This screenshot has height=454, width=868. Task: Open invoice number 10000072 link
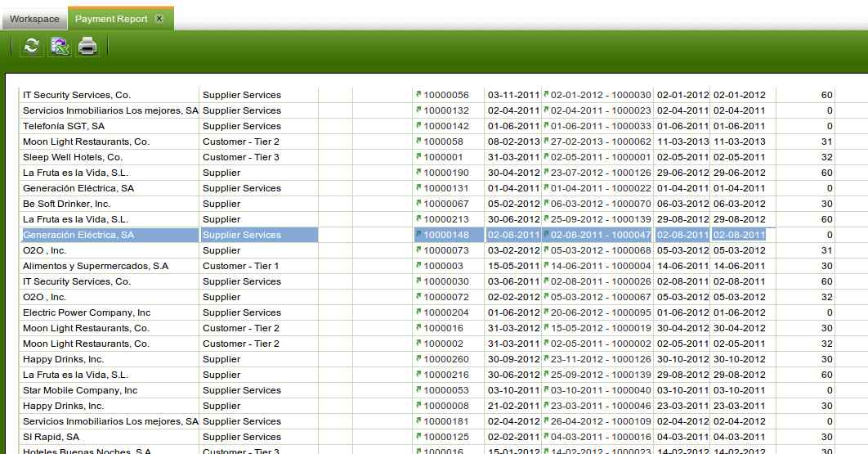coord(446,297)
